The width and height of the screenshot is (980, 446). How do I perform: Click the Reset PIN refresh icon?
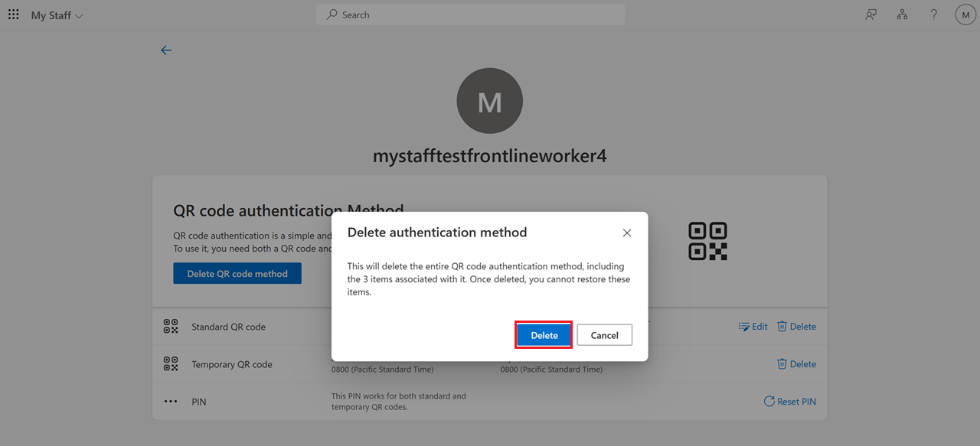tap(768, 401)
